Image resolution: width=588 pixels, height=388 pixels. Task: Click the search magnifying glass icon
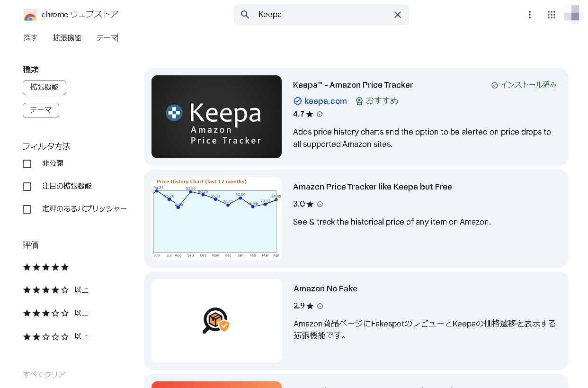point(245,15)
